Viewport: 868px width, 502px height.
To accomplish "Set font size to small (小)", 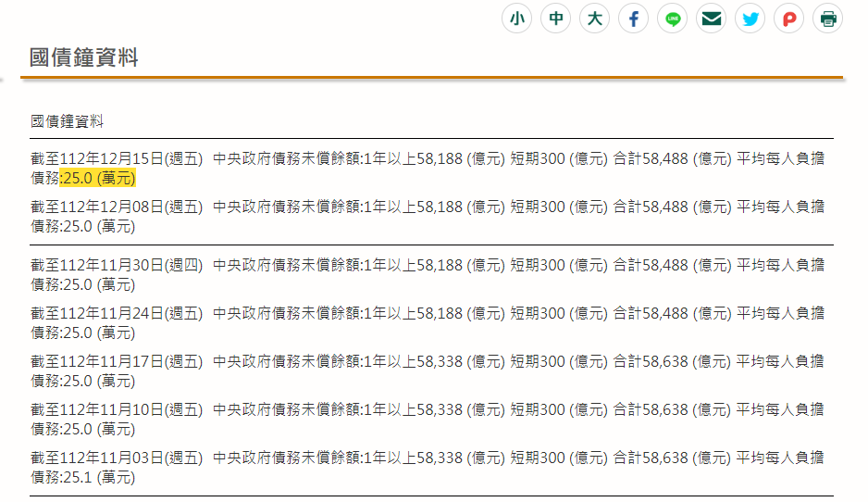I will [517, 19].
